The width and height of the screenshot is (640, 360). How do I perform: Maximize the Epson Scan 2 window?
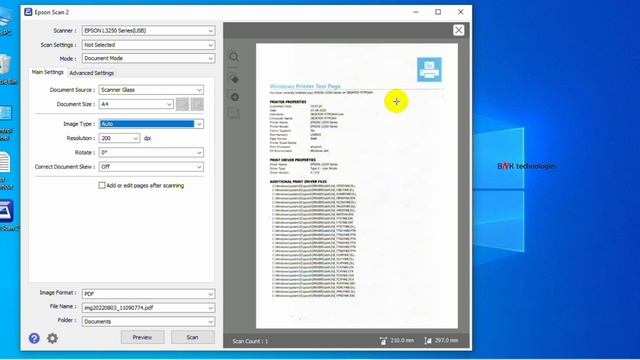[x=438, y=12]
